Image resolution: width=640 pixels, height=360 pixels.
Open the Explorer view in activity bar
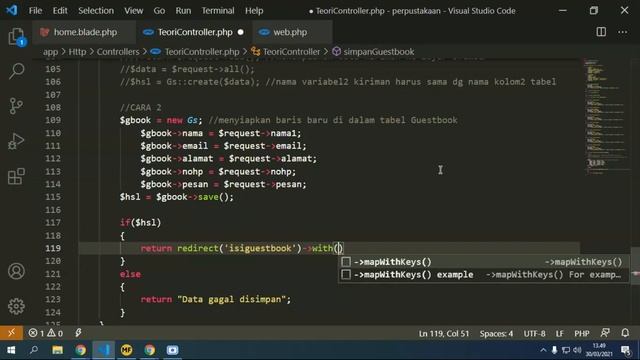[16, 37]
